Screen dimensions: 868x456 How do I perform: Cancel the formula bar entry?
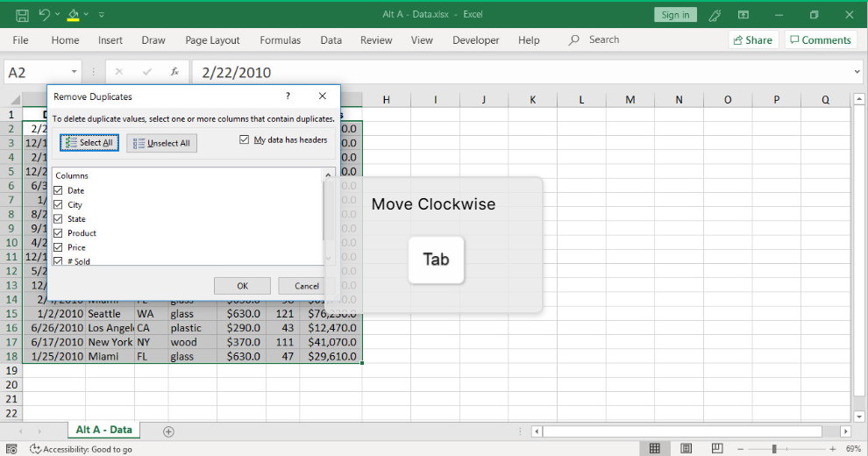(x=119, y=72)
